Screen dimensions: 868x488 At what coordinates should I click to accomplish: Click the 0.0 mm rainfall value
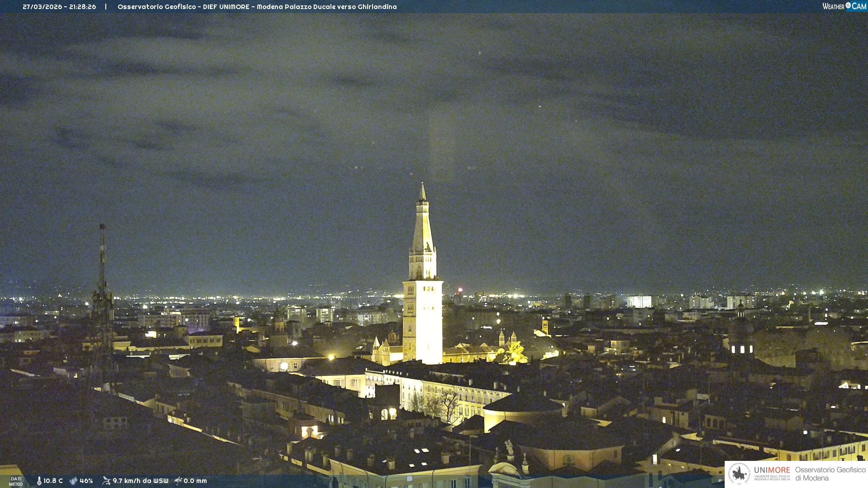tap(195, 481)
